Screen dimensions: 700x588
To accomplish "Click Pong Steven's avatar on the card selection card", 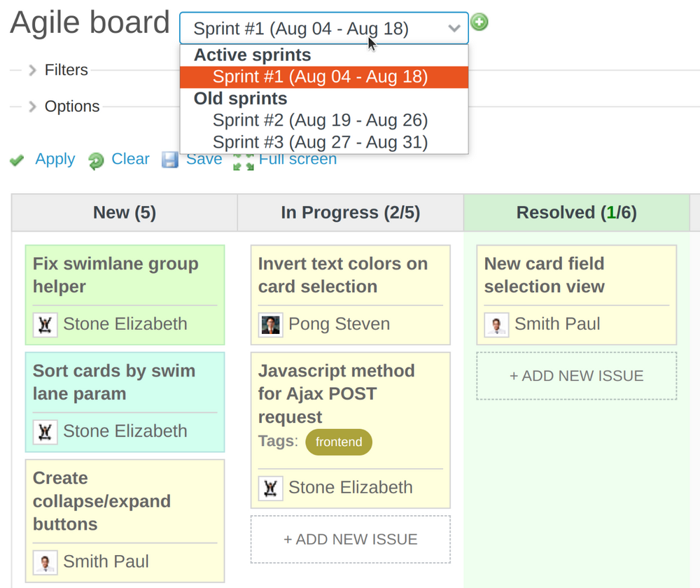I will [x=270, y=324].
